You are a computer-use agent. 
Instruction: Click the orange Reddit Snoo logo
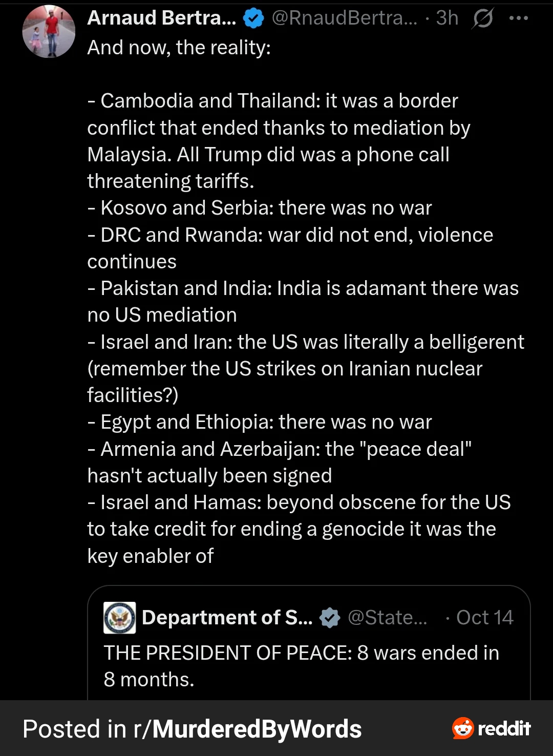coord(463,728)
